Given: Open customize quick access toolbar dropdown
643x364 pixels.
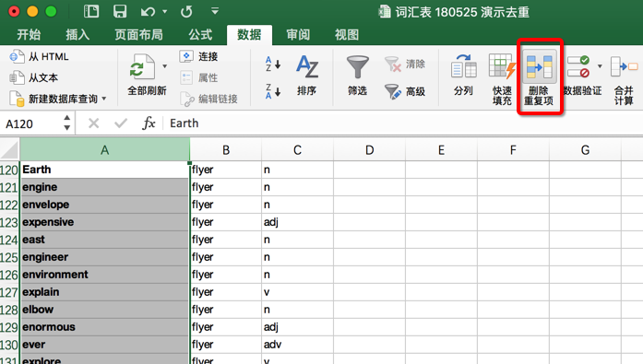Looking at the screenshot, I should [x=215, y=11].
